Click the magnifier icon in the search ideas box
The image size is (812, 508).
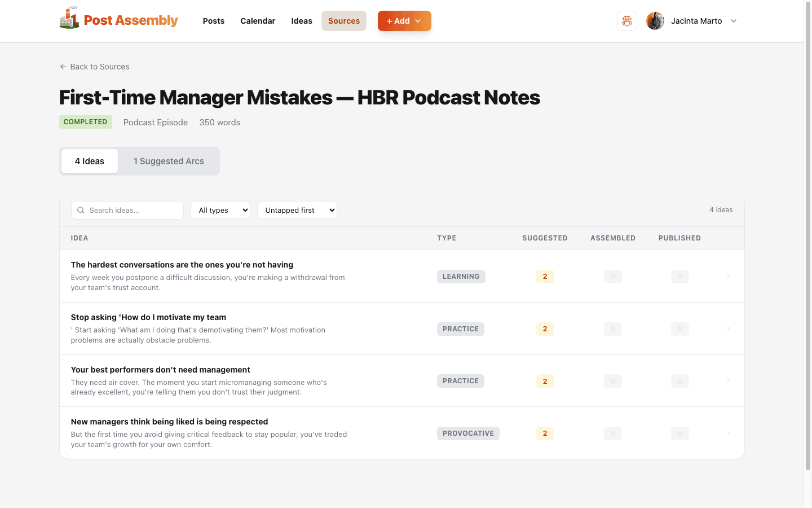click(x=81, y=210)
